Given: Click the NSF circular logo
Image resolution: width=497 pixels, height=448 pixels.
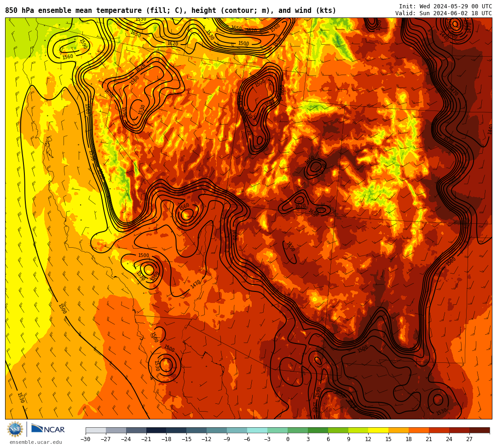Looking at the screenshot, I should tap(15, 429).
